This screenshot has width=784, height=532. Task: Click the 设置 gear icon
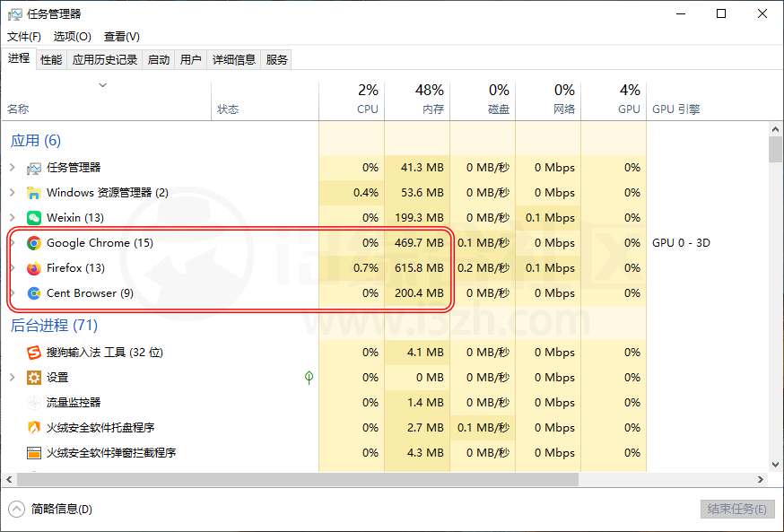[x=34, y=378]
